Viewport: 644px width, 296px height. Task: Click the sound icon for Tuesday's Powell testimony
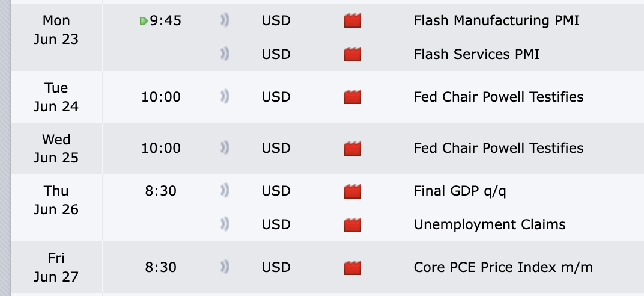pos(225,97)
